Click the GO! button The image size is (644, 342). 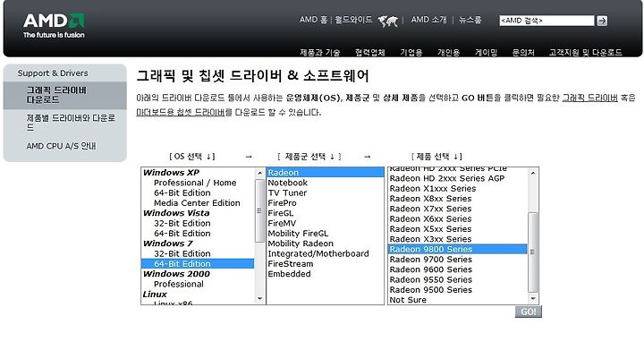pyautogui.click(x=529, y=312)
